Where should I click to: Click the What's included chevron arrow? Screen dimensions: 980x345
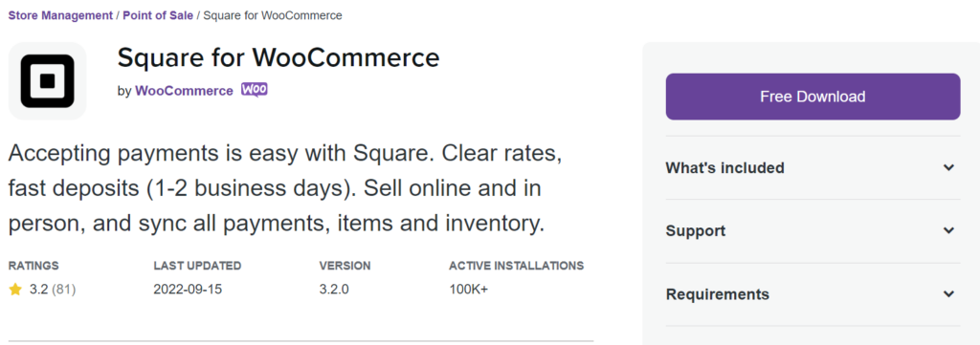pos(948,168)
